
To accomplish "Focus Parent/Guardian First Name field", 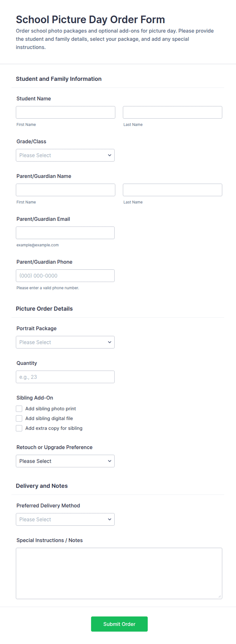I will [65, 190].
